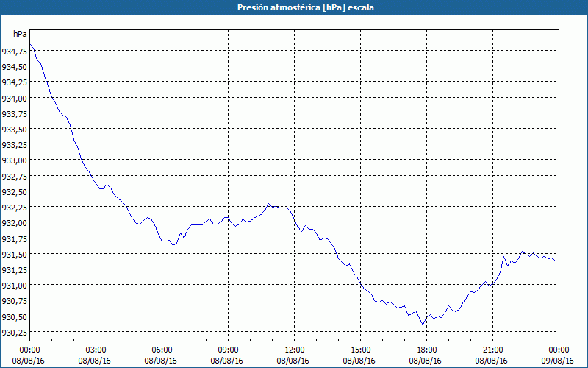Screen dimensions: 588x368
Task: Click the chart title 'Presión atmosférica [hPa] escala'
Action: pyautogui.click(x=306, y=7)
